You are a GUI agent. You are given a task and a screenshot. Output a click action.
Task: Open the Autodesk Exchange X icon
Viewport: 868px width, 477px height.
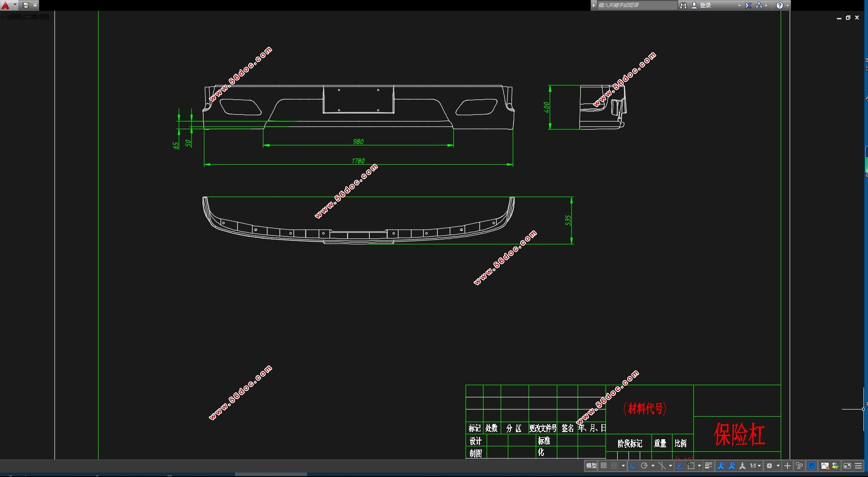coord(748,5)
